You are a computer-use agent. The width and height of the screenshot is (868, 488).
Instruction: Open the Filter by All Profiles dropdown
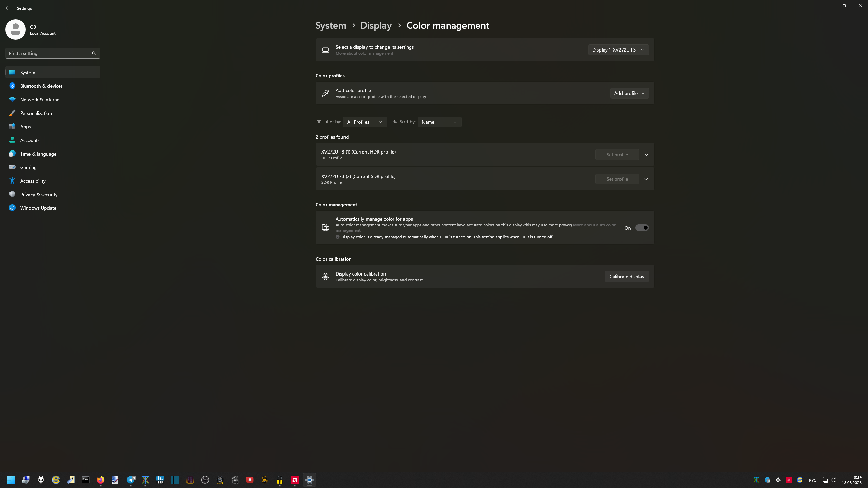coord(365,122)
